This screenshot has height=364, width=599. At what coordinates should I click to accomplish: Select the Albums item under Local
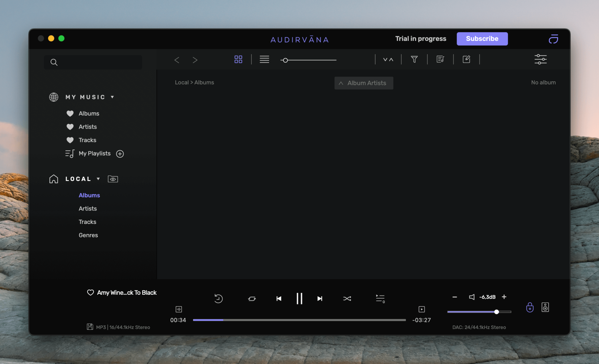89,195
